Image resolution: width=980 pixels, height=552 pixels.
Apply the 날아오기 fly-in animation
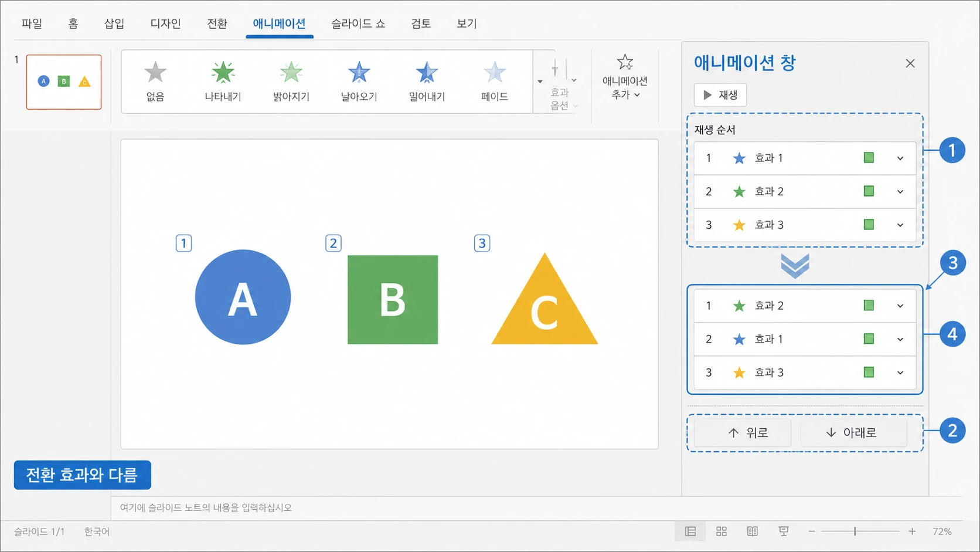point(359,82)
